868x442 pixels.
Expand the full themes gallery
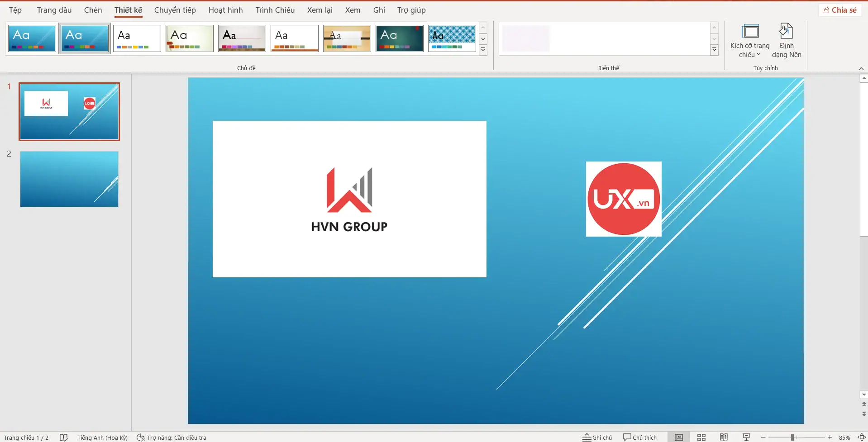tap(483, 50)
